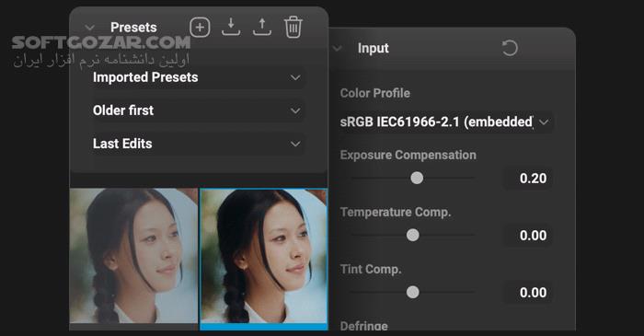Collapse the Input panel chevron
Screen dimensions: 644x336
click(338, 49)
